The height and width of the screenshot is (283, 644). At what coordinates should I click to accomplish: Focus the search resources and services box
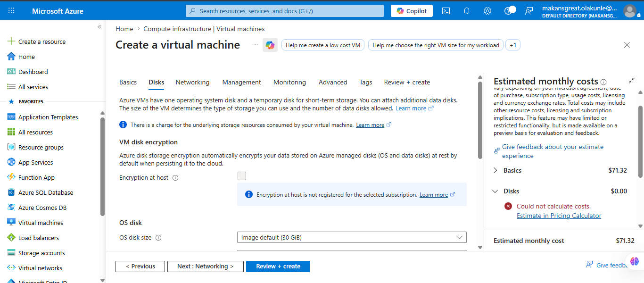coord(285,11)
